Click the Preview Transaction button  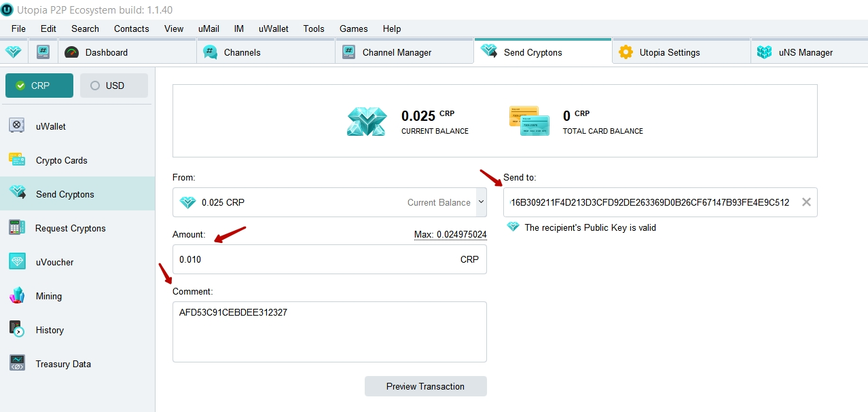pos(426,386)
